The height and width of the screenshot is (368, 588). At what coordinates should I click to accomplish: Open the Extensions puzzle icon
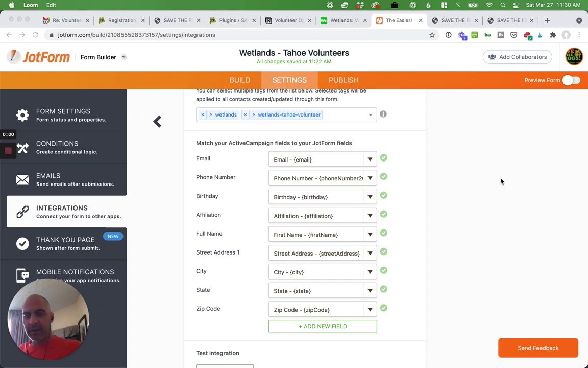pos(553,35)
